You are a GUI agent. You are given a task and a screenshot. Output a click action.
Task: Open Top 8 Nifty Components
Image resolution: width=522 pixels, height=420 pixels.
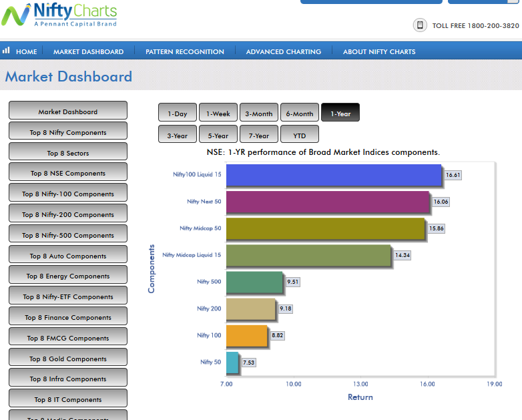(68, 131)
